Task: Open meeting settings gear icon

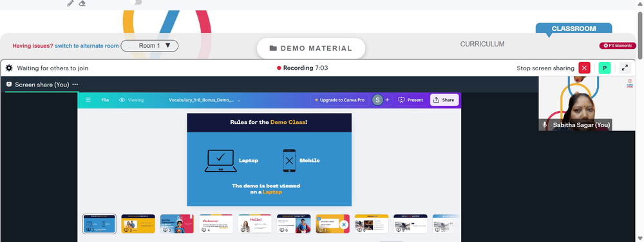Action: (x=9, y=68)
